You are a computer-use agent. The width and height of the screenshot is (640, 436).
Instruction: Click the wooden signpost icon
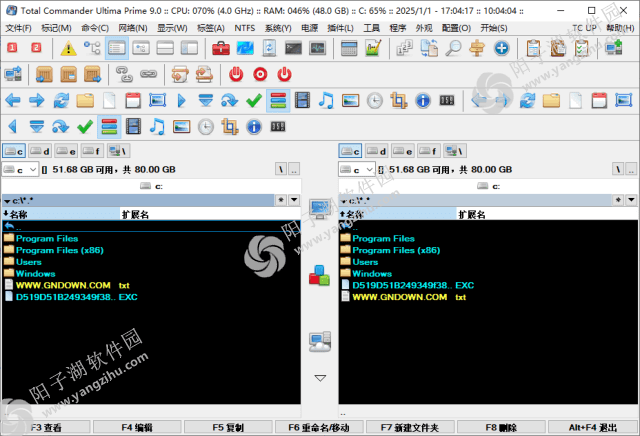(477, 48)
